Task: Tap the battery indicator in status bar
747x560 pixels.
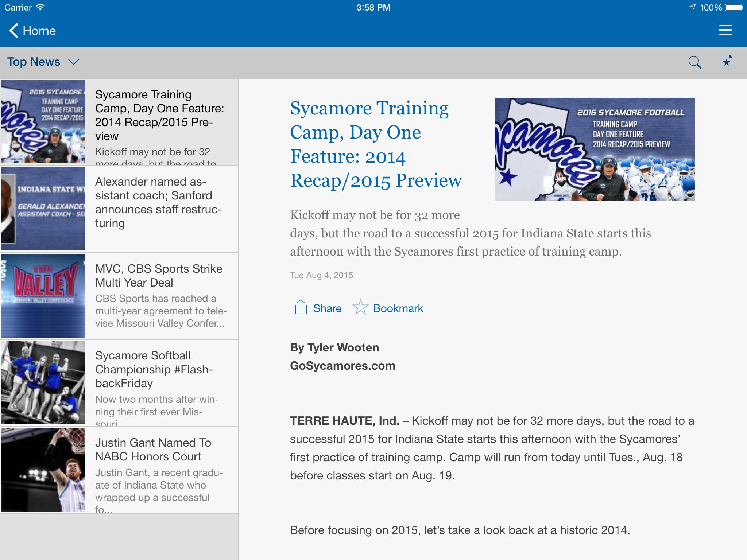Action: click(x=734, y=7)
